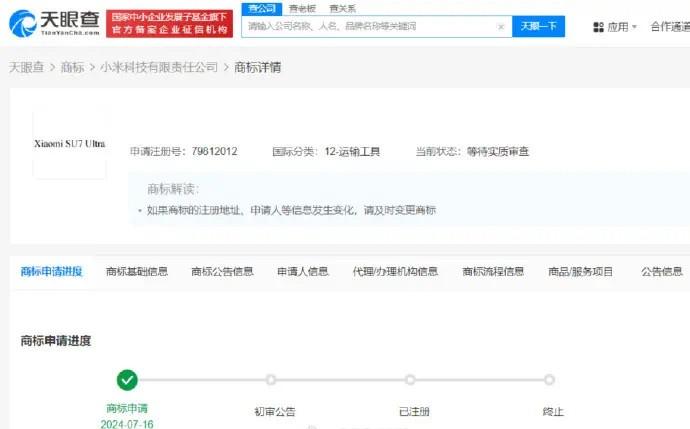Open the 代理/办理机构信息 tab
The image size is (690, 429).
pyautogui.click(x=395, y=271)
